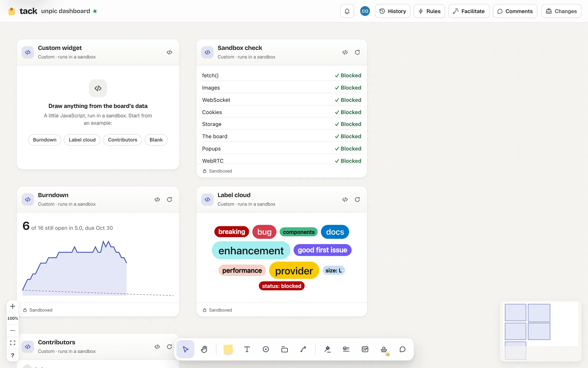This screenshot has height=368, width=588.
Task: Click the 100% zoom level
Action: 12,318
